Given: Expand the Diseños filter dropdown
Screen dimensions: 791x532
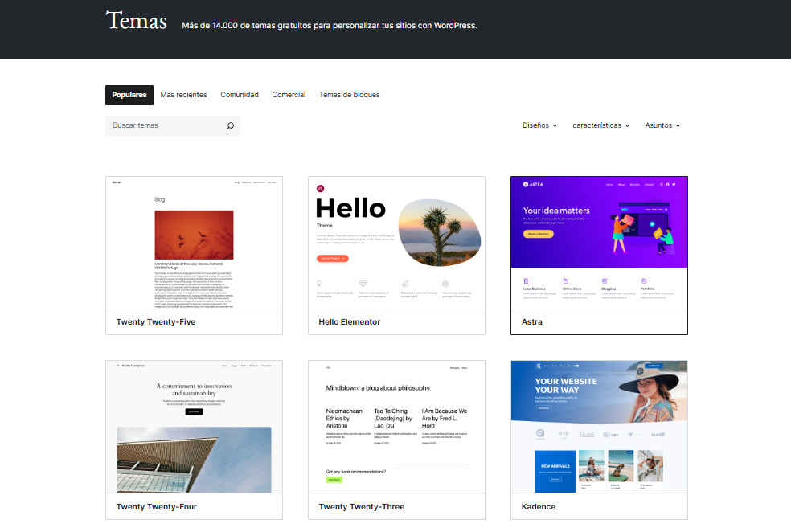Looking at the screenshot, I should pyautogui.click(x=539, y=125).
